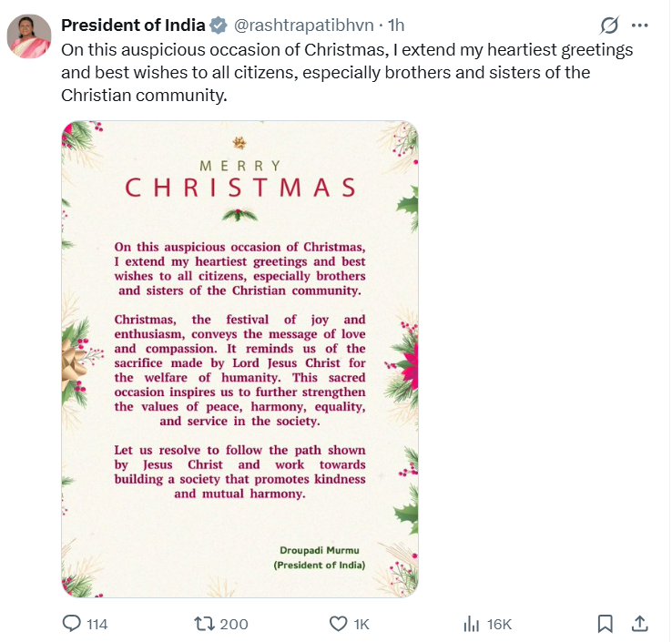Open post analytics via bar chart icon
The width and height of the screenshot is (672, 642).
pos(472,624)
